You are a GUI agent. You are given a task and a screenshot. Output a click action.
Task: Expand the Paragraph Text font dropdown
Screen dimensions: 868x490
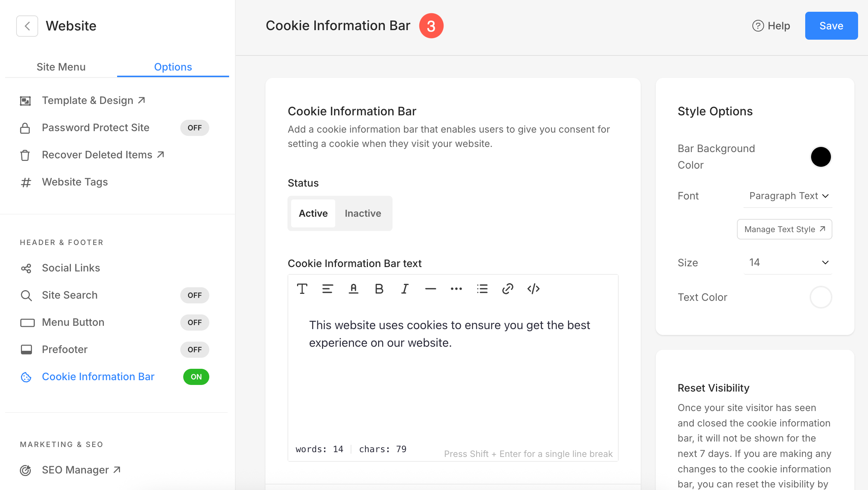[788, 196]
